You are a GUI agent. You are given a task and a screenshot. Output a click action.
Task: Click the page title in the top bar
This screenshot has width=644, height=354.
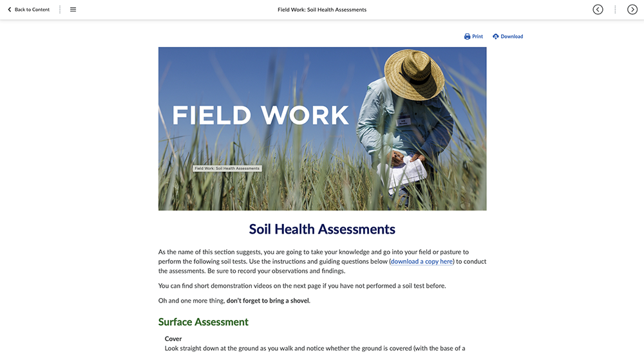point(322,10)
